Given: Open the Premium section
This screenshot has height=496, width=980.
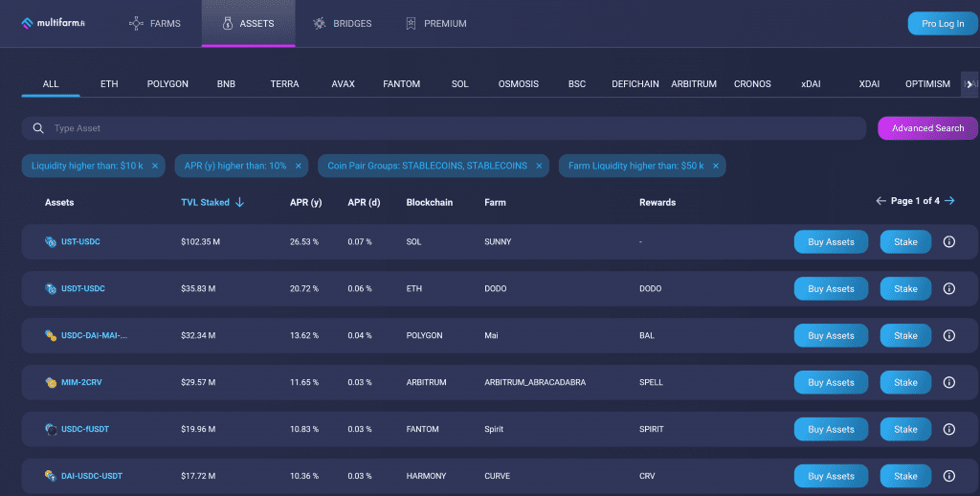Looking at the screenshot, I should tap(435, 23).
